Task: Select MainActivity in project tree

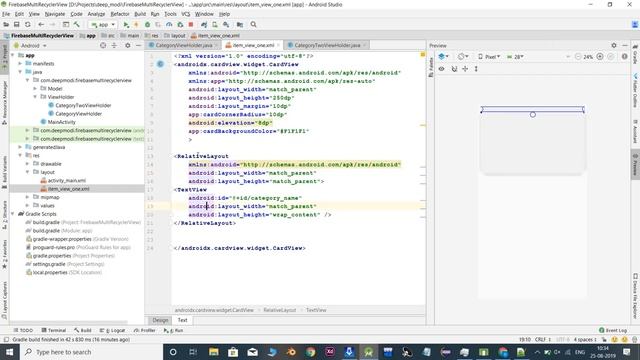Action: click(62, 122)
